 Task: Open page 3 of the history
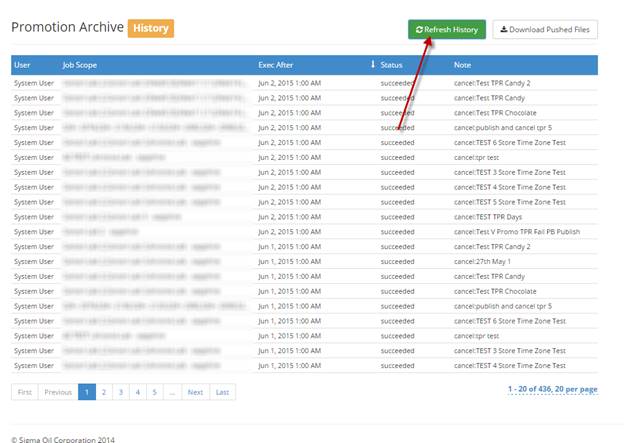[x=121, y=392]
